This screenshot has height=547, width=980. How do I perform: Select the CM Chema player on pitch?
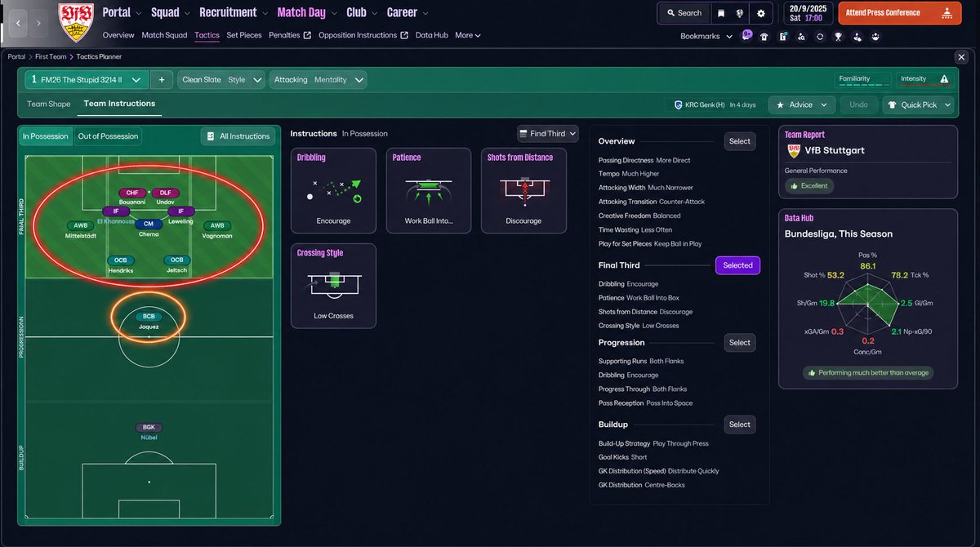click(x=149, y=228)
